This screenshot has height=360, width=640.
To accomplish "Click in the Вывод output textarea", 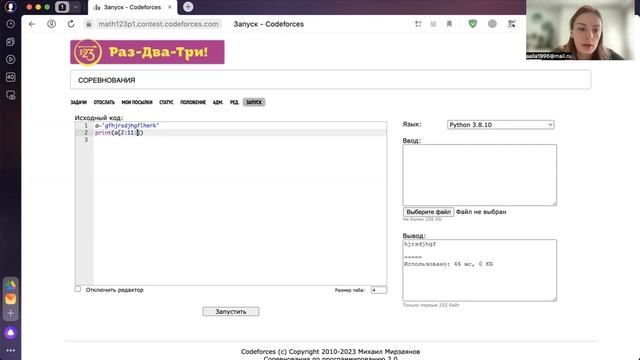I will (479, 270).
